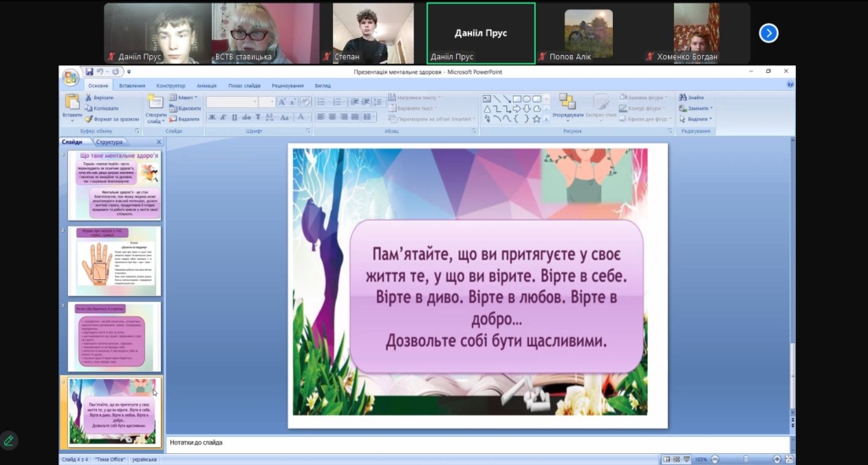Viewport: 868px width, 465px height.
Task: Click the Знайти binoculars icon
Action: [x=682, y=98]
